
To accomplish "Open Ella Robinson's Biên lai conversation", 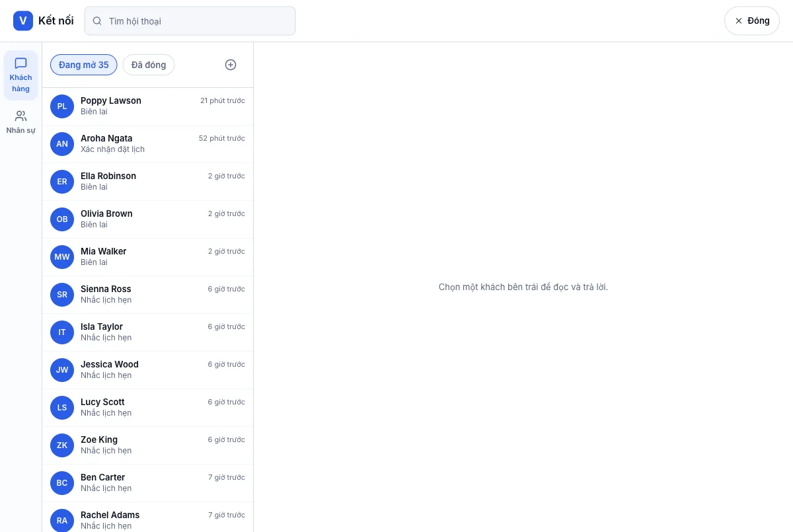I will (x=147, y=182).
